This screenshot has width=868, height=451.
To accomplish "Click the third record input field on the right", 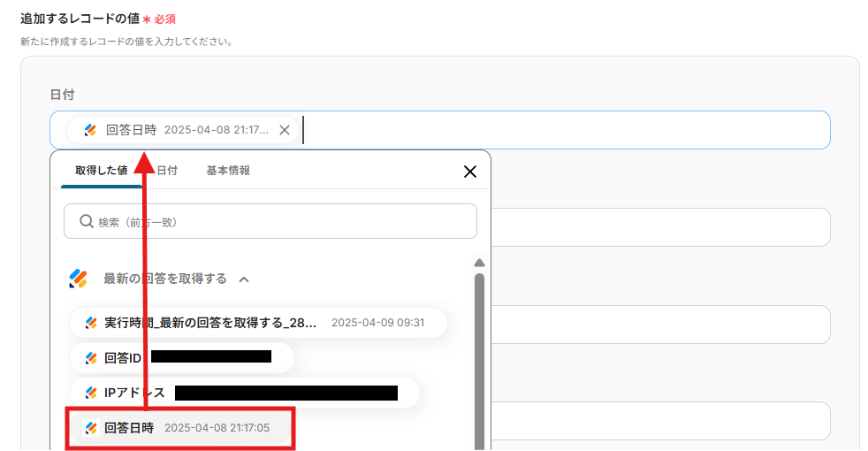I will coord(660,325).
